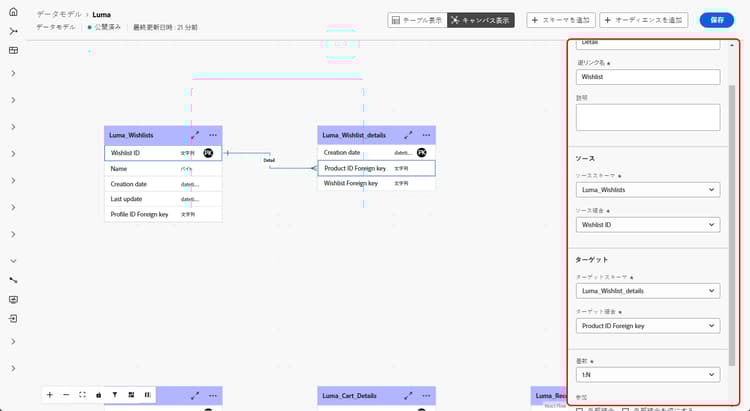Open the more options menu on Luma_Cart_Details
The image size is (750, 411).
tap(426, 396)
